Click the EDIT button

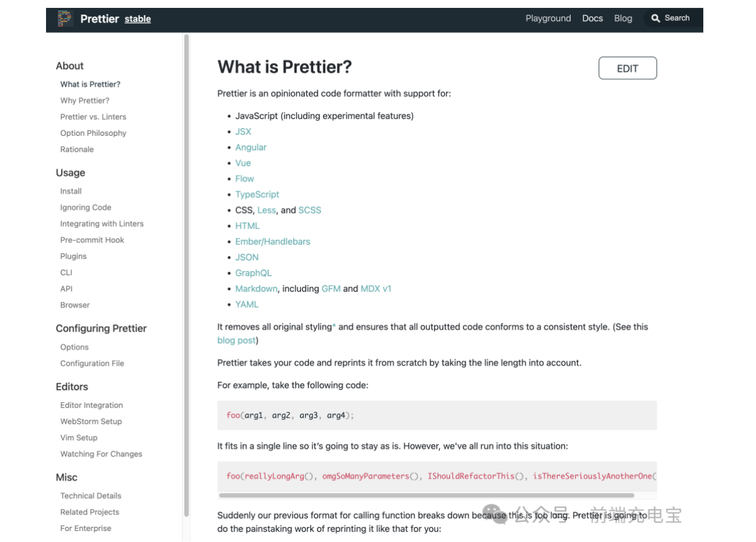[x=628, y=69]
